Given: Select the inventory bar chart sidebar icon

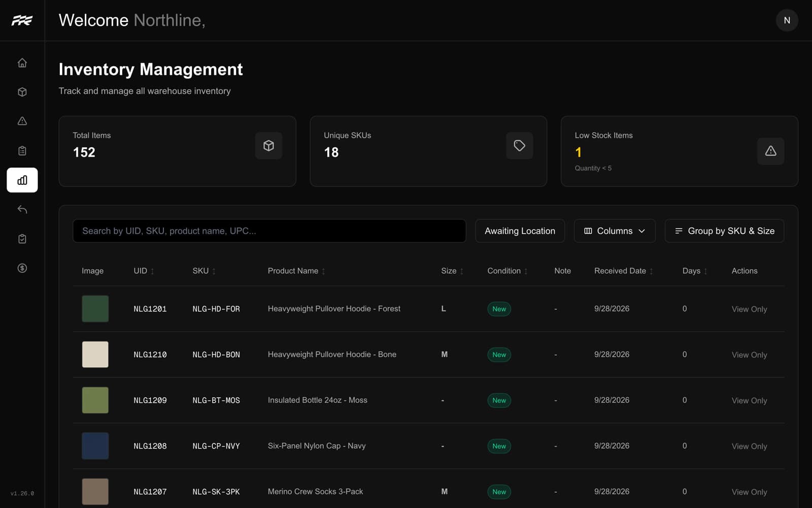Looking at the screenshot, I should (x=22, y=180).
